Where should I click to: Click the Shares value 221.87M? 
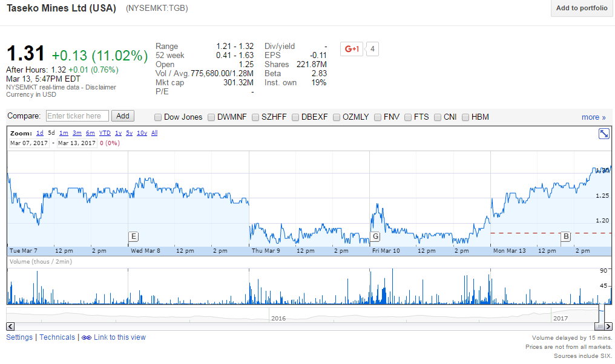coord(311,64)
